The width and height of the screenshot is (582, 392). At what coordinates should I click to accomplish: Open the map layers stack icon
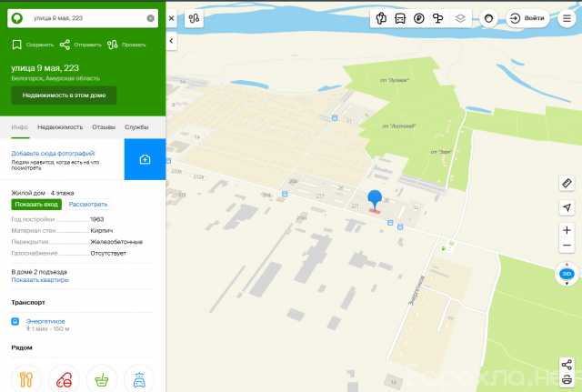click(x=460, y=18)
